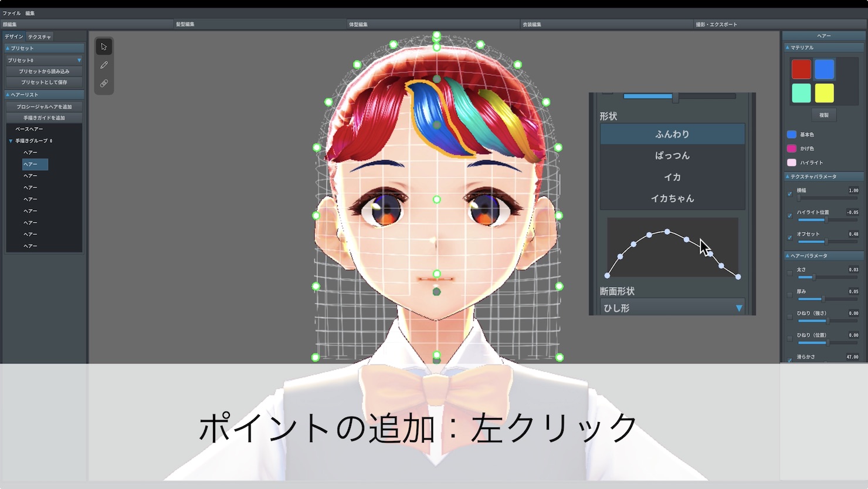Screen dimensions: 868x489
Task: Toggle the ハイライト位置 checkbox
Action: 789,215
